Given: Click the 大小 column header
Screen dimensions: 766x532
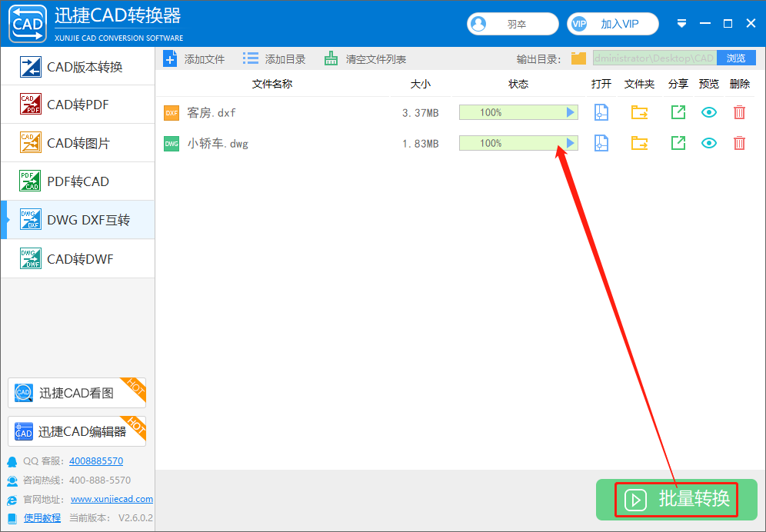Looking at the screenshot, I should coord(421,84).
